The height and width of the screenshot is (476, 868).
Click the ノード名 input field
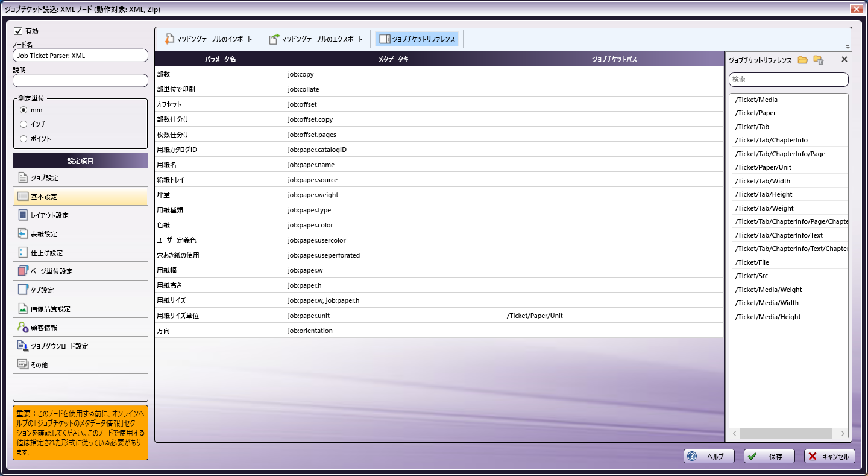pyautogui.click(x=80, y=56)
